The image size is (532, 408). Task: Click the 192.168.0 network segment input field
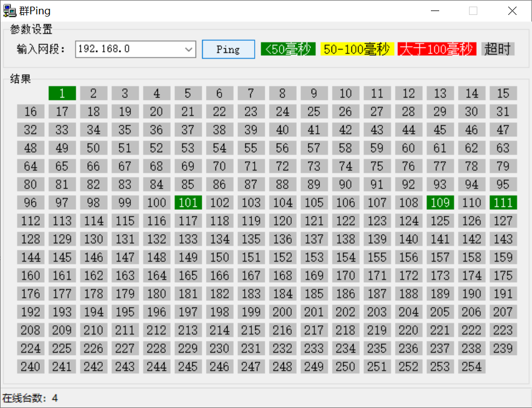tap(135, 50)
